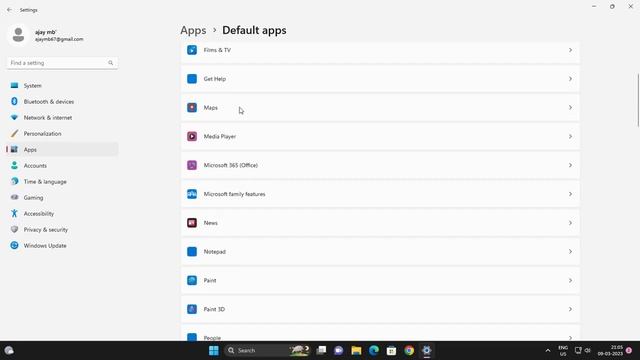Click the user profile avatar

(18, 35)
